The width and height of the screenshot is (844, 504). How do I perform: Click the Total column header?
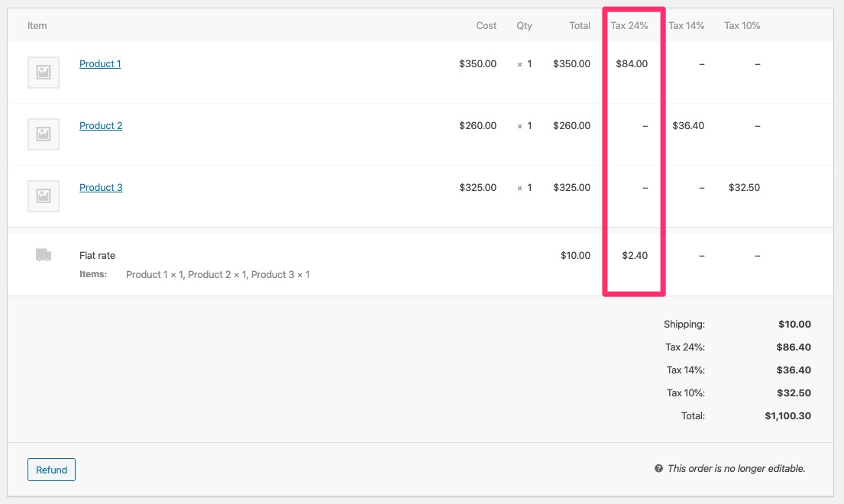[x=580, y=25]
